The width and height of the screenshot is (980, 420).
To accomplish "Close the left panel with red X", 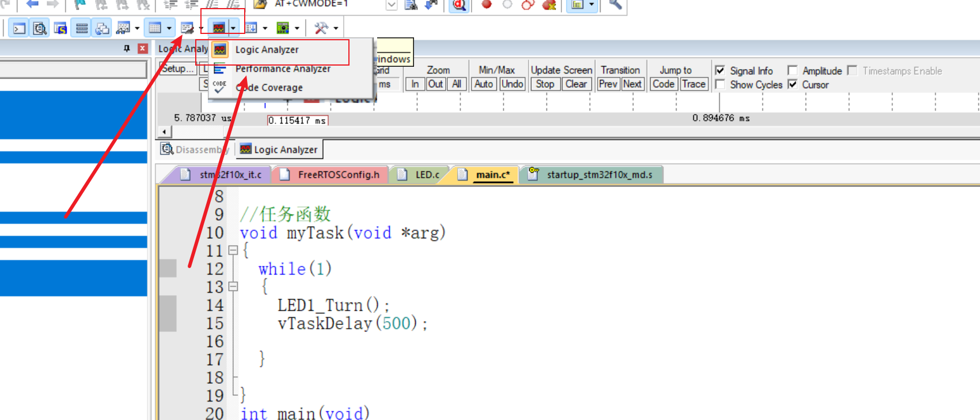I will 143,49.
